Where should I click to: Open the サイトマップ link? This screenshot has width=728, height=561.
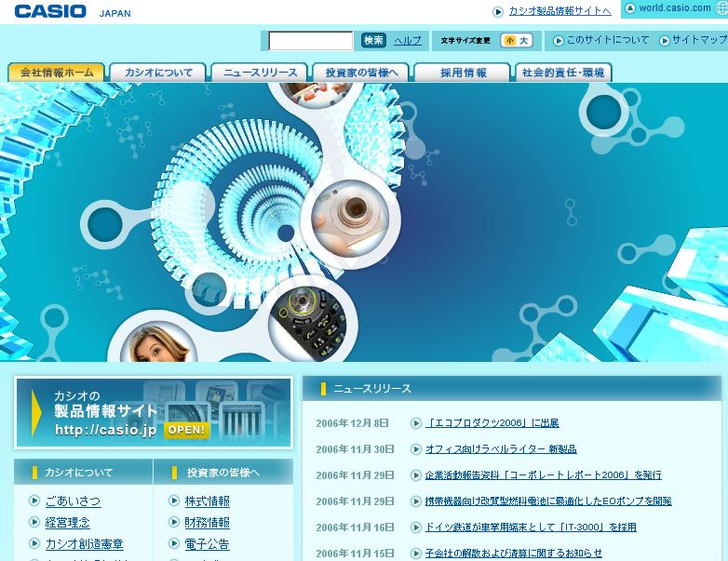[x=699, y=40]
